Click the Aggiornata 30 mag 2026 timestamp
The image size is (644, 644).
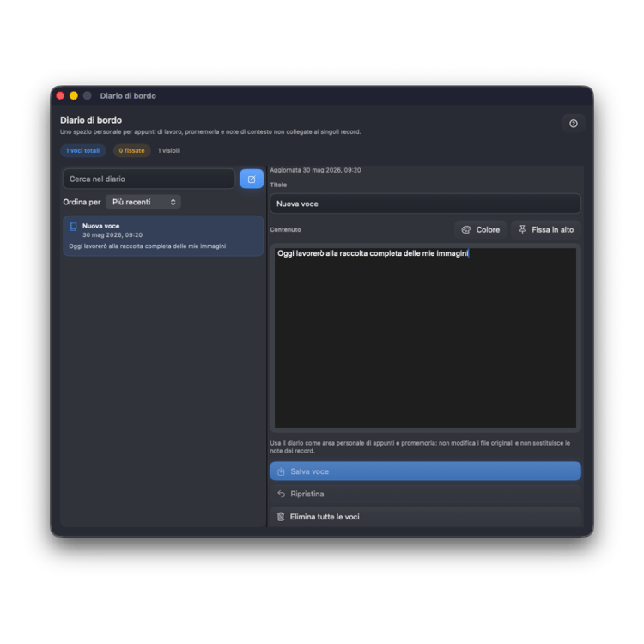[x=315, y=170]
